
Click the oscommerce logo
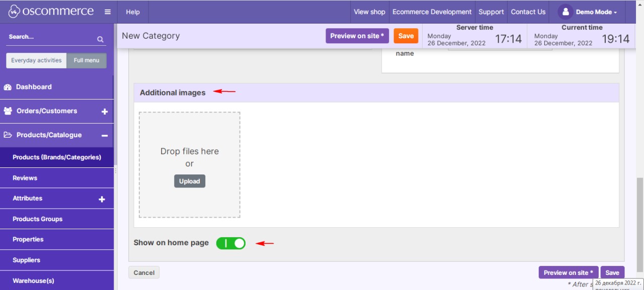[x=51, y=12]
